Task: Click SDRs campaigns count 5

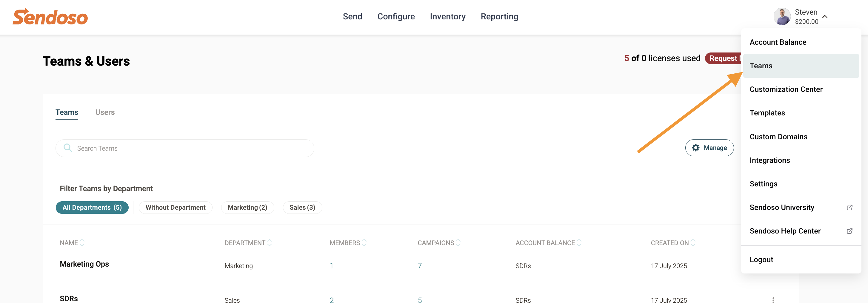Action: pos(419,300)
